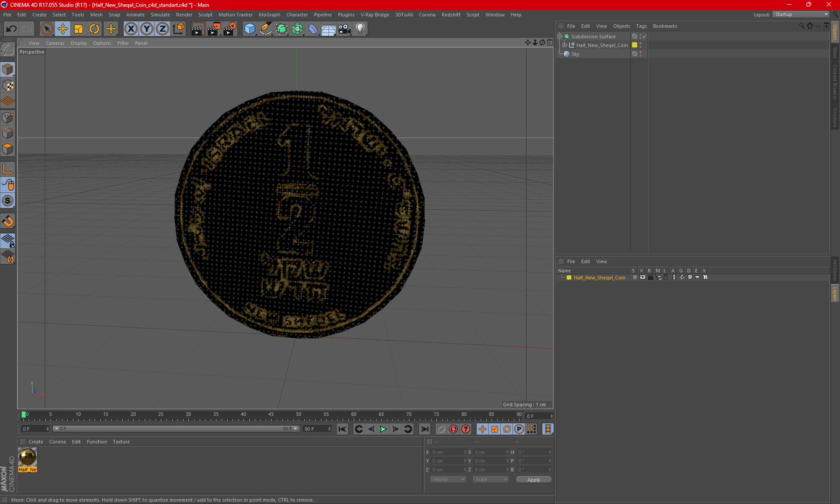840x504 pixels.
Task: Select the Half_Ne material thumbnail
Action: (x=28, y=460)
